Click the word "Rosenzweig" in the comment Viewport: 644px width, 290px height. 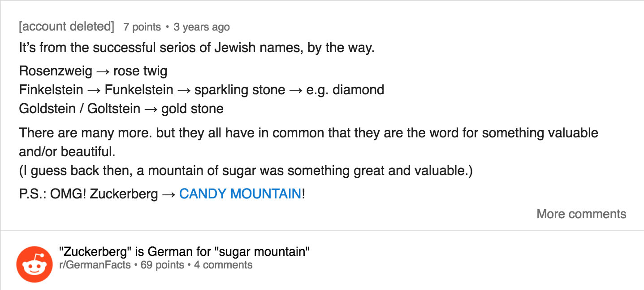tap(56, 71)
